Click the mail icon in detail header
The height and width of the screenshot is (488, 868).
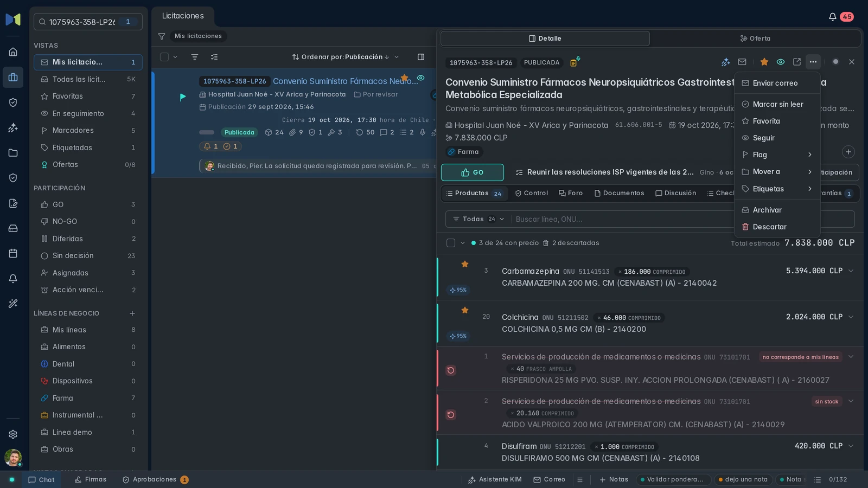click(742, 62)
